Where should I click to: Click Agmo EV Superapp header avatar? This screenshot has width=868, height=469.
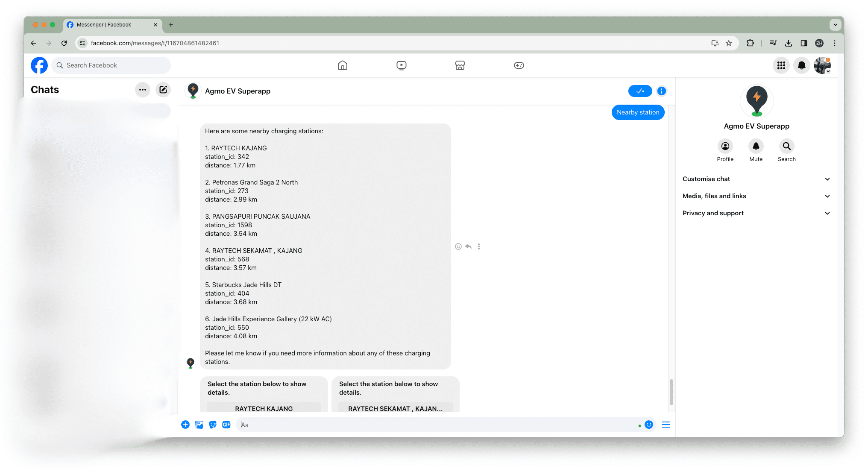[193, 91]
